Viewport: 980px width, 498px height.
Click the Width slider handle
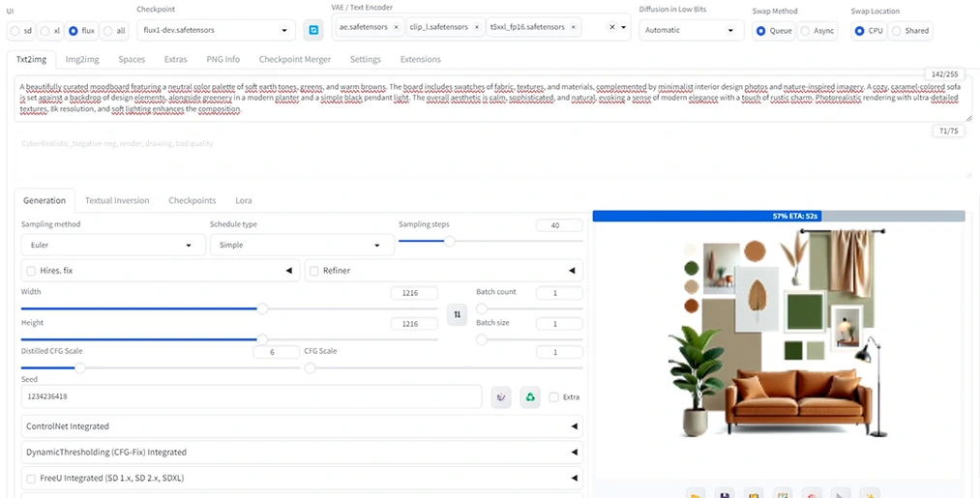tap(262, 308)
